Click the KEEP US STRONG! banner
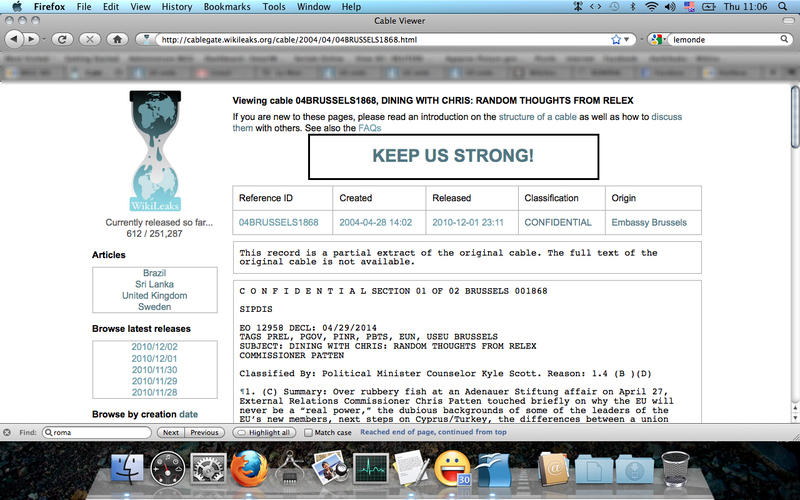Screen dimensions: 800x500 tap(453, 157)
